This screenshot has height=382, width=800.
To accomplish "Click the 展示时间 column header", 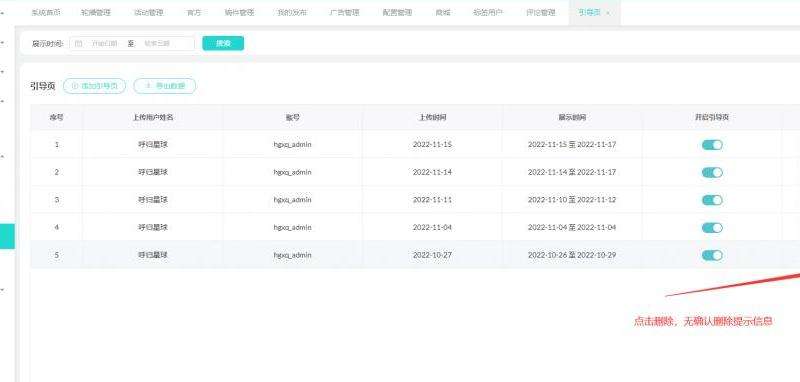I will 572,117.
